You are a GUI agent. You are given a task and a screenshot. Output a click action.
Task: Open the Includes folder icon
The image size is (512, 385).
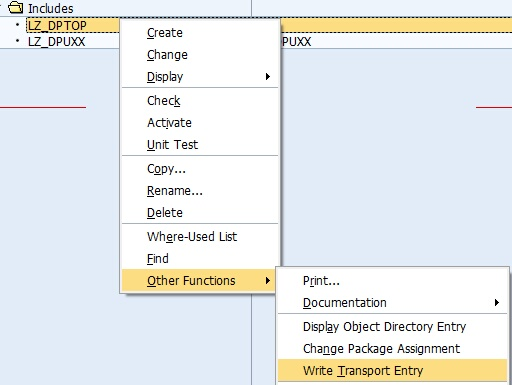[x=16, y=7]
